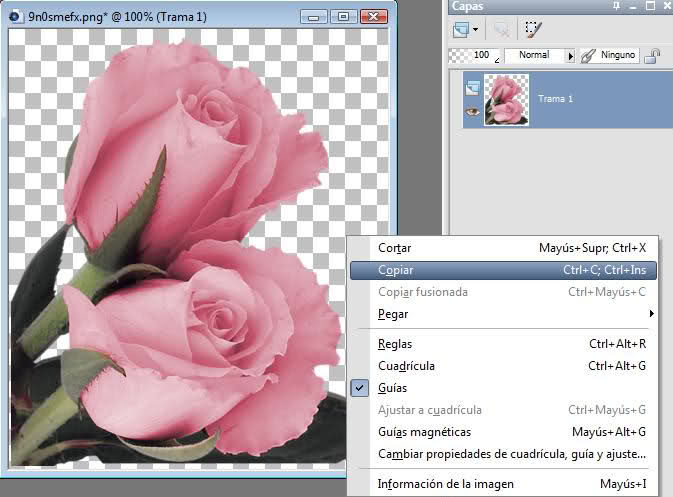Click the 9n0smefx.png window title bar text

point(117,17)
